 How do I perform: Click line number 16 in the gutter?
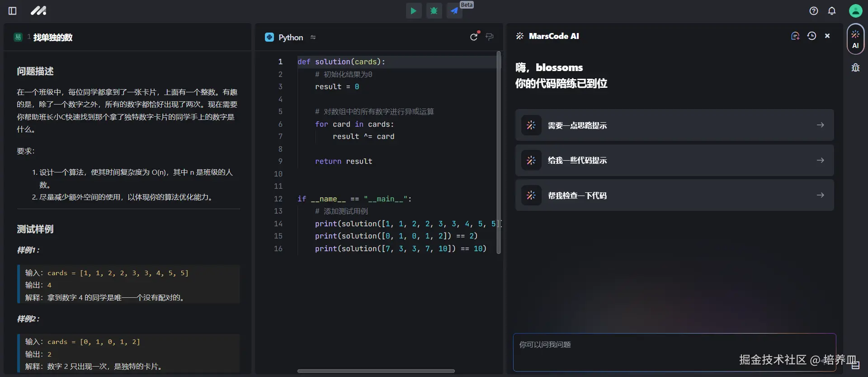278,248
